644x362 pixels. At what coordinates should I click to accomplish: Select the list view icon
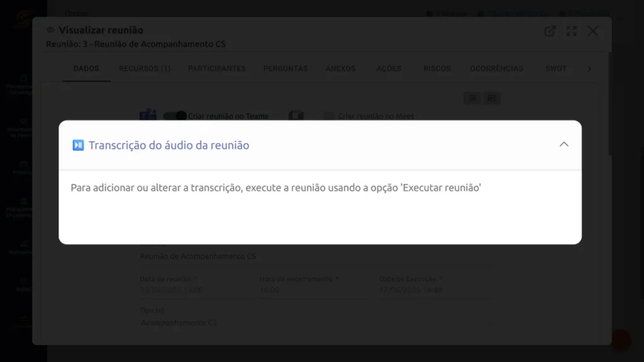click(472, 98)
